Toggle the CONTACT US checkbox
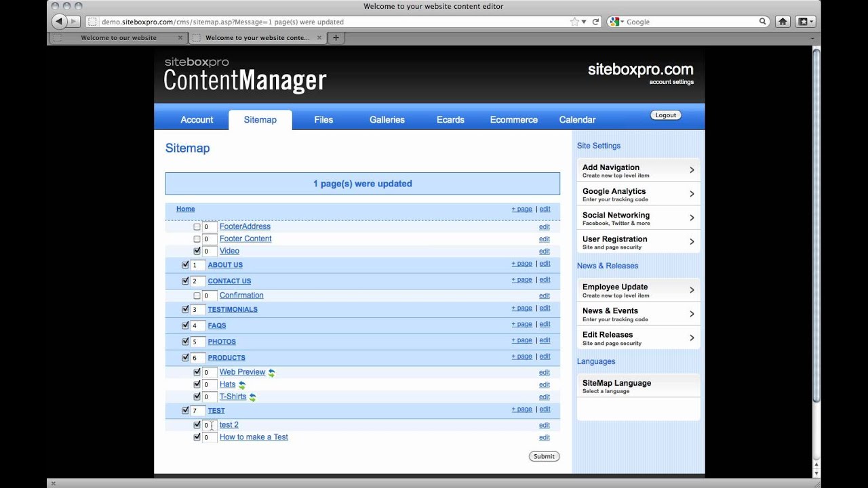The width and height of the screenshot is (868, 488). (185, 281)
